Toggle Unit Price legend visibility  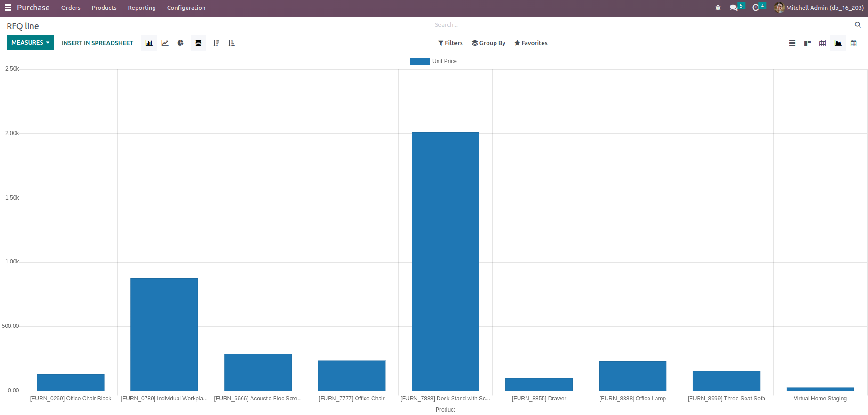tap(433, 61)
